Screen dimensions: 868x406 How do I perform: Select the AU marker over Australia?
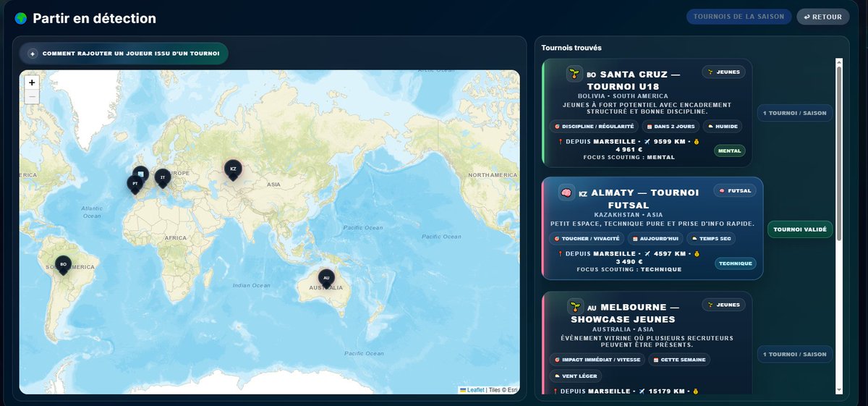point(326,279)
